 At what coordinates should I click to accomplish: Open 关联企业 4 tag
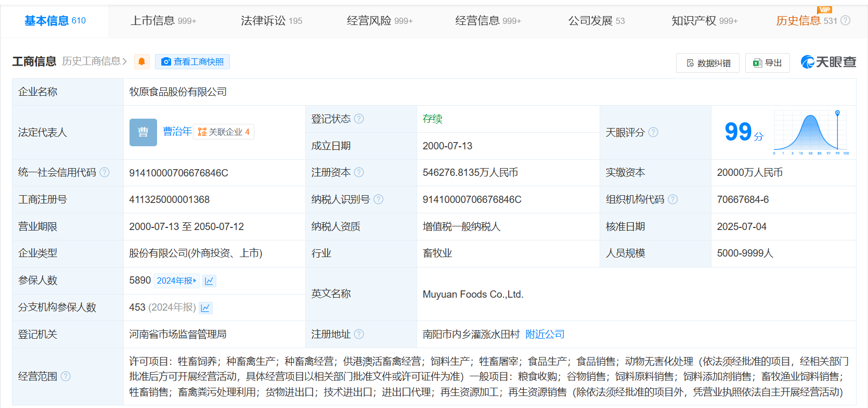[x=224, y=132]
